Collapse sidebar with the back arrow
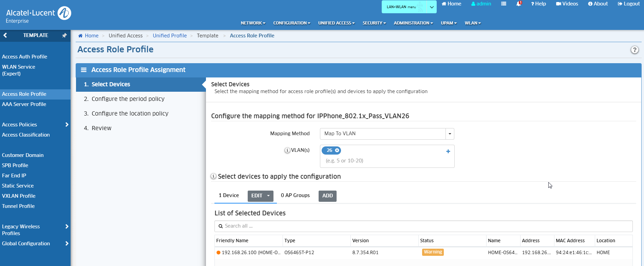 coord(5,35)
